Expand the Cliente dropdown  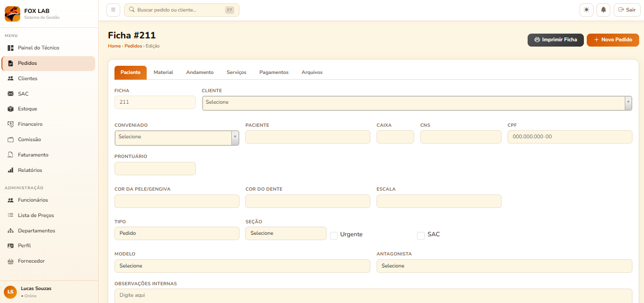click(x=417, y=103)
